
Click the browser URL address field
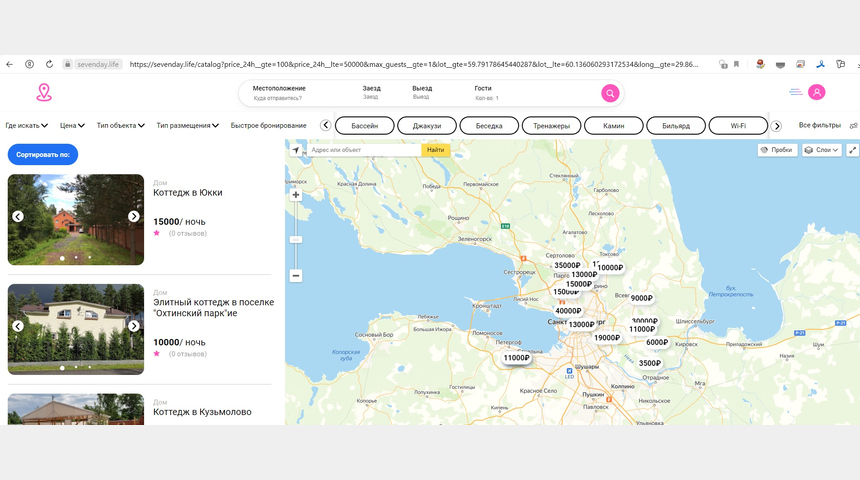414,64
